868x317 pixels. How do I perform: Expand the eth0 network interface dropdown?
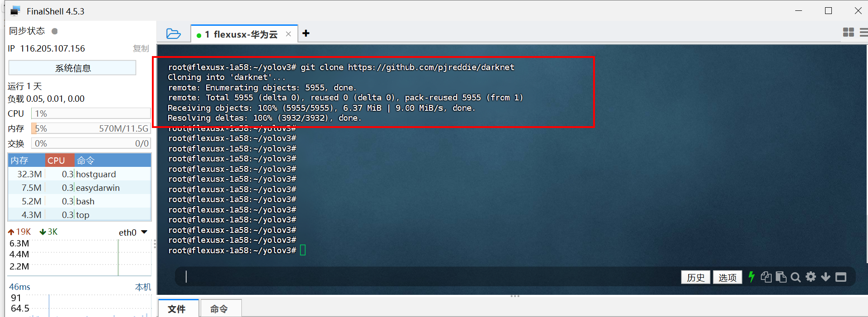coord(144,232)
